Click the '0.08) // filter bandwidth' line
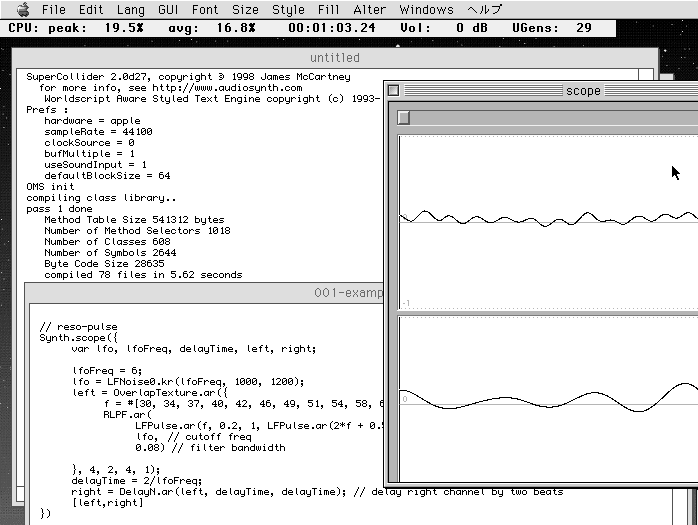 coord(210,448)
